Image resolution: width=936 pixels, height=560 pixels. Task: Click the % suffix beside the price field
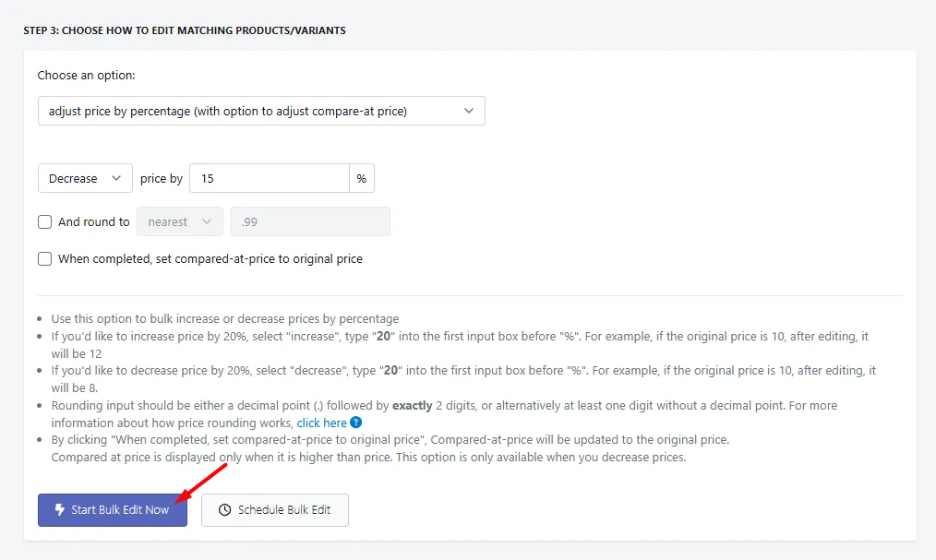[x=362, y=178]
